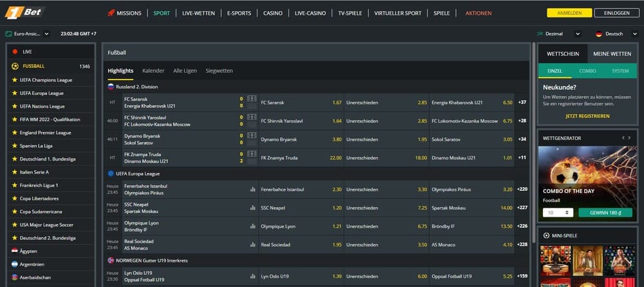Bet on Dinamo Moskau U21 at 1.01

coord(471,158)
